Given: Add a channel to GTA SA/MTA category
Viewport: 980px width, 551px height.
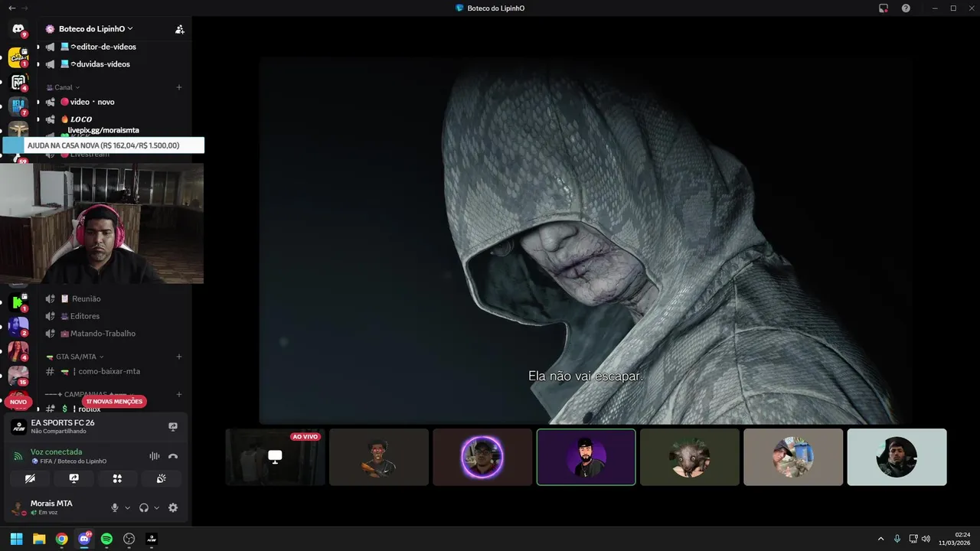Looking at the screenshot, I should (x=179, y=357).
